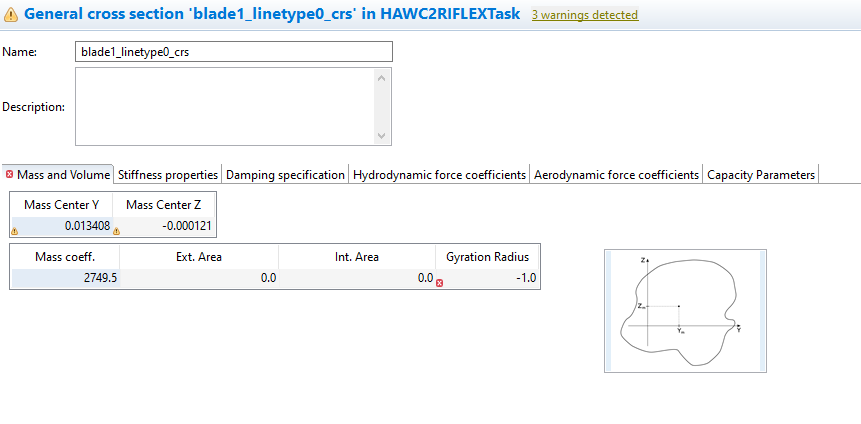
Task: Select the Int. Area value cell
Action: point(356,278)
